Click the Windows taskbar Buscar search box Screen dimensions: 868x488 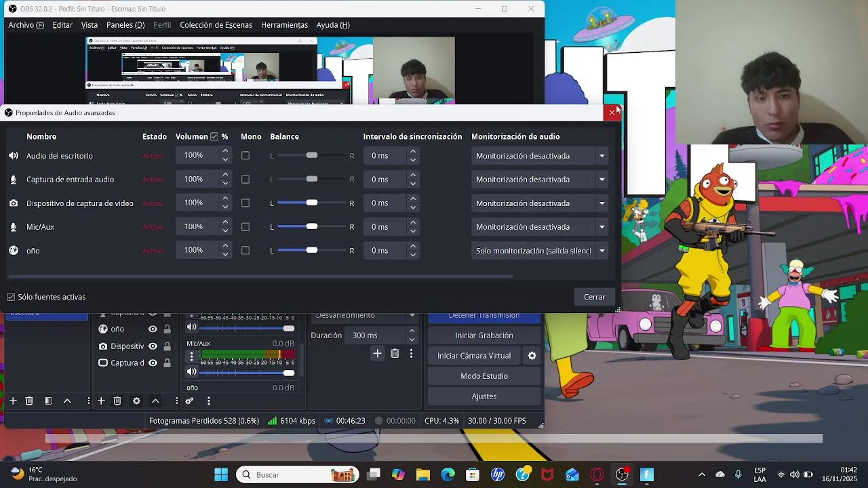[298, 475]
